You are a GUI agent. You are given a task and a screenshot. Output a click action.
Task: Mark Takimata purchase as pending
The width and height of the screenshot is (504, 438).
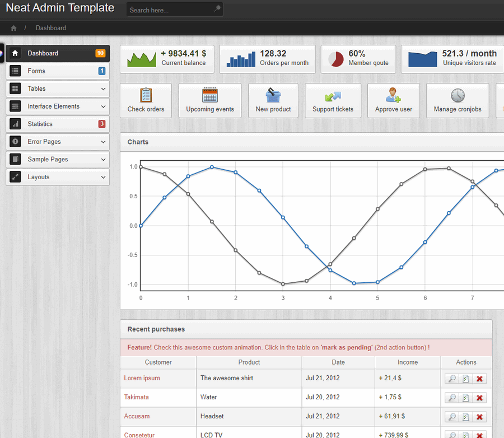click(x=465, y=398)
